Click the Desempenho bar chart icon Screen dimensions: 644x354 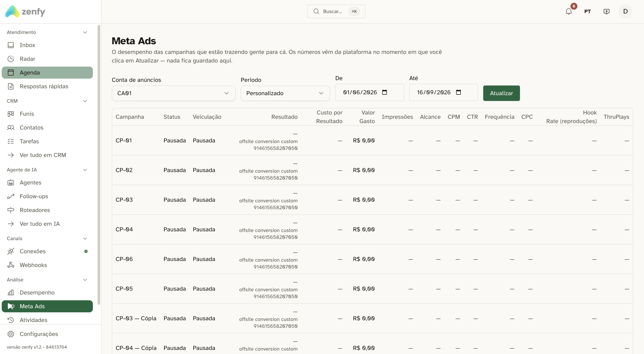[x=11, y=293]
